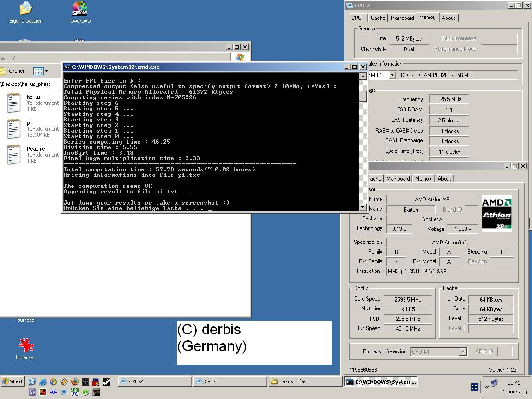The height and width of the screenshot is (399, 532).
Task: Click the memory Size 512 MBytes field
Action: pyautogui.click(x=409, y=38)
